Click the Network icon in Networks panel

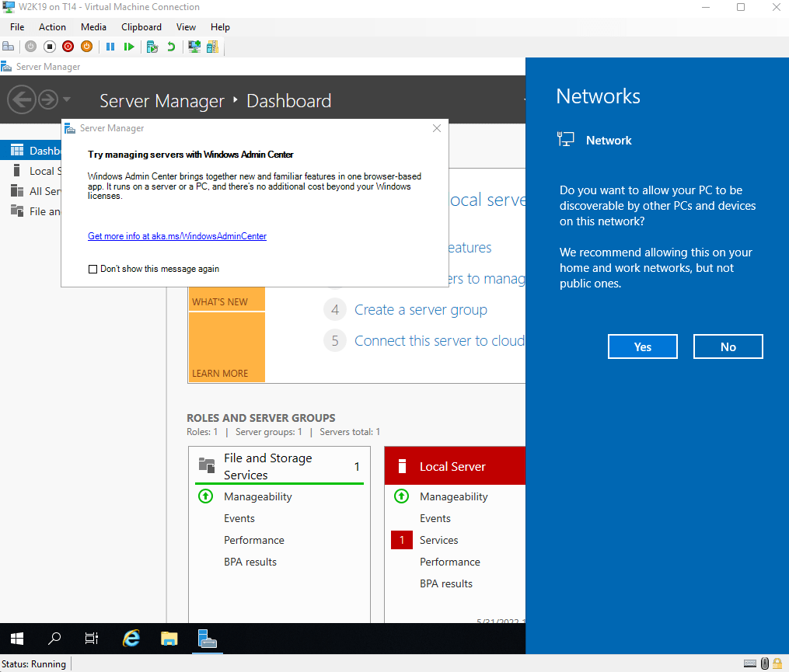(x=566, y=139)
